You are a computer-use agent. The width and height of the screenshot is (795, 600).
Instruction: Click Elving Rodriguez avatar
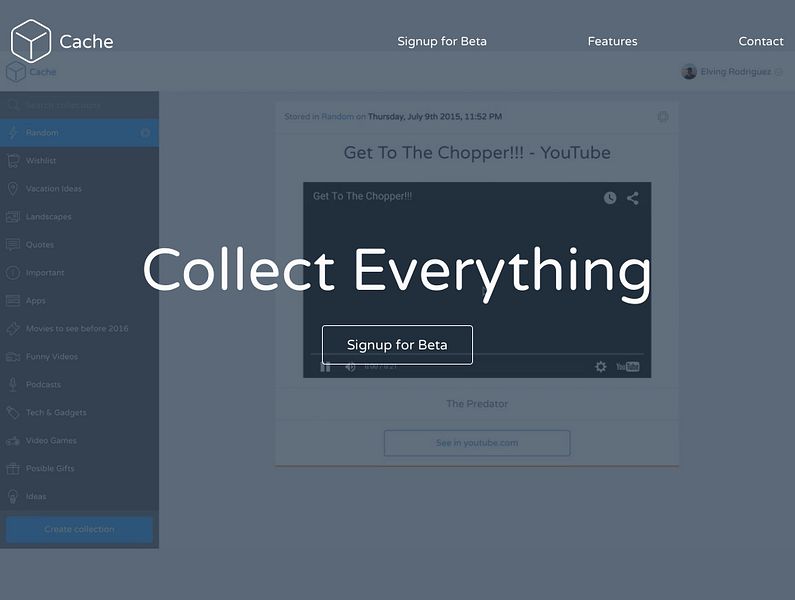point(689,72)
